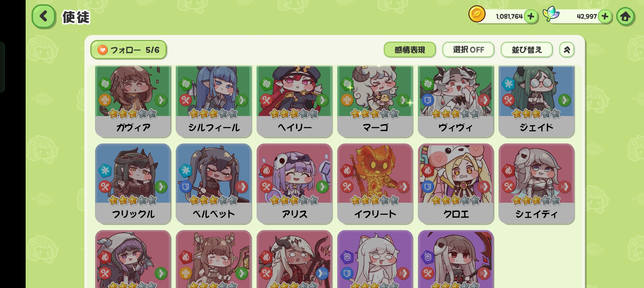Go back using the green arrow button

44,17
